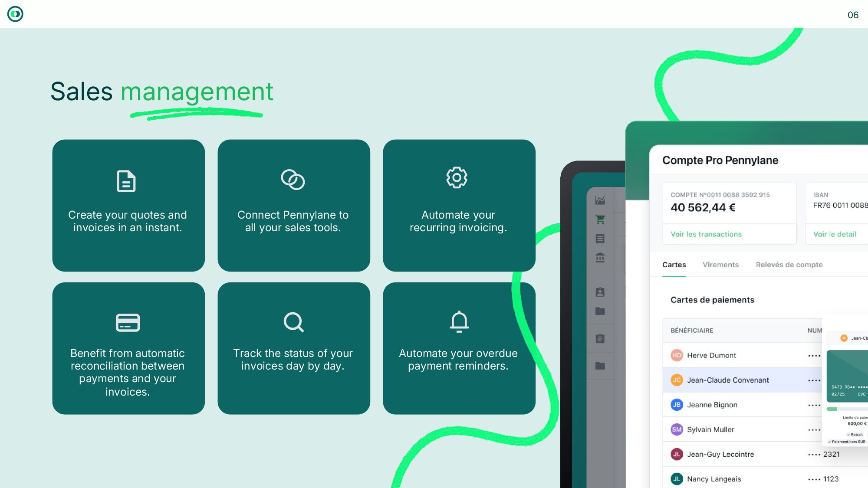The image size is (868, 488).
Task: Open the receipt list sidebar icon
Action: point(600,239)
